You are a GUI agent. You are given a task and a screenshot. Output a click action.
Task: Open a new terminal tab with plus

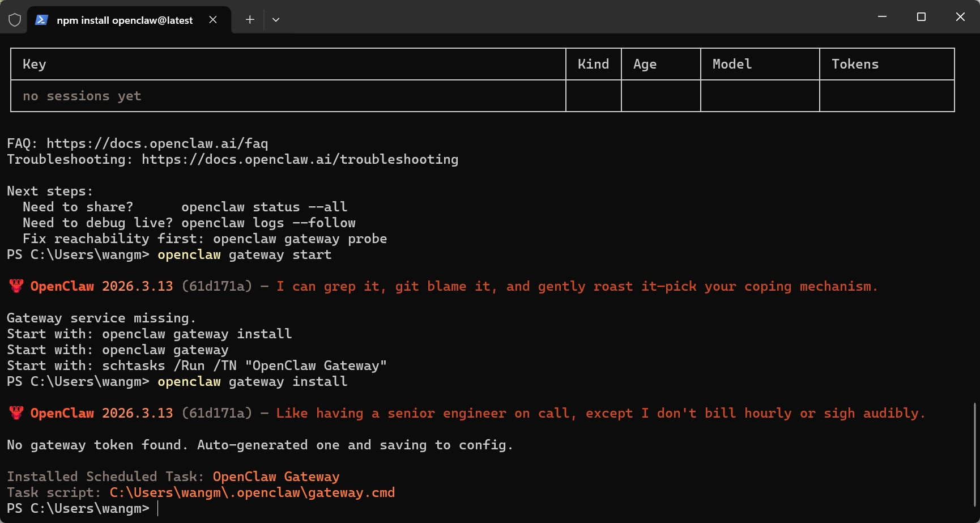[x=250, y=20]
